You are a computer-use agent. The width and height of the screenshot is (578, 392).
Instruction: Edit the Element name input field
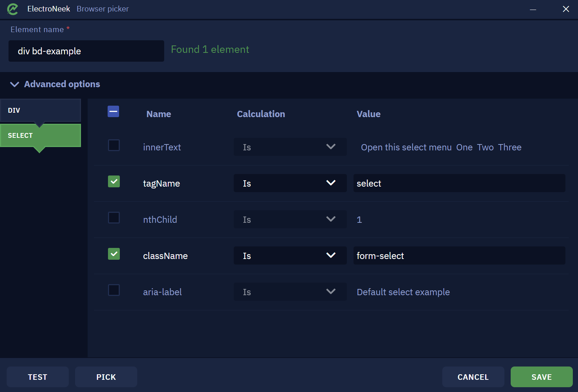pos(86,51)
